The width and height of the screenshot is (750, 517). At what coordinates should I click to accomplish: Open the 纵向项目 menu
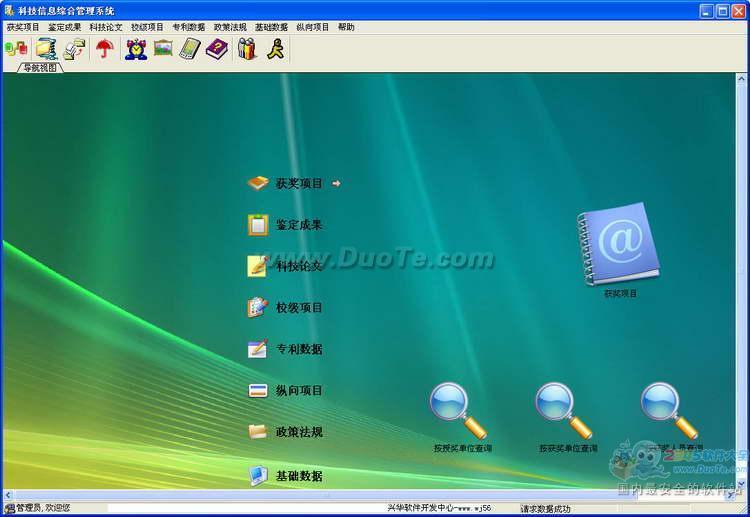tap(313, 27)
